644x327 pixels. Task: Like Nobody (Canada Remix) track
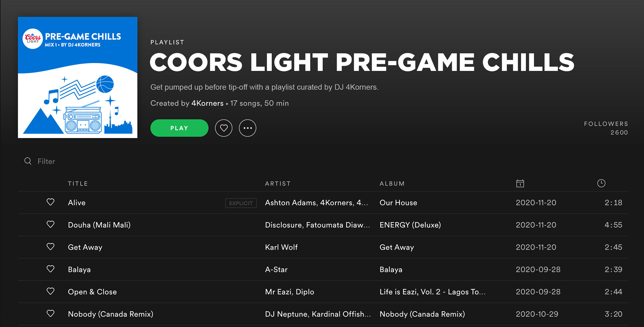[50, 314]
